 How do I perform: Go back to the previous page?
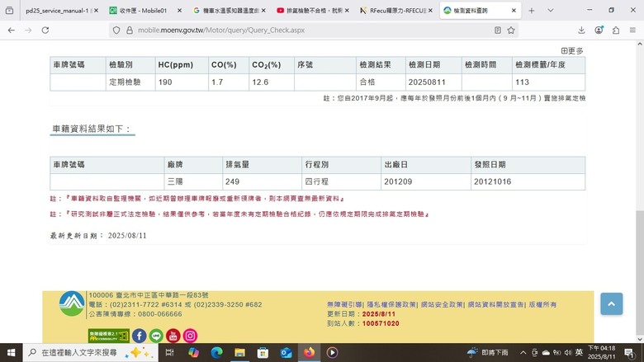pos(11,30)
